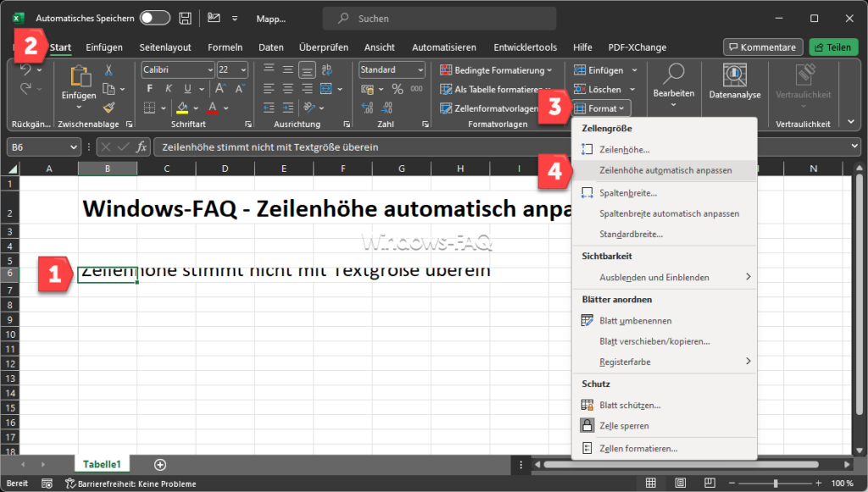Click Bearbeiten search icon
The width and height of the screenshot is (868, 492).
674,74
